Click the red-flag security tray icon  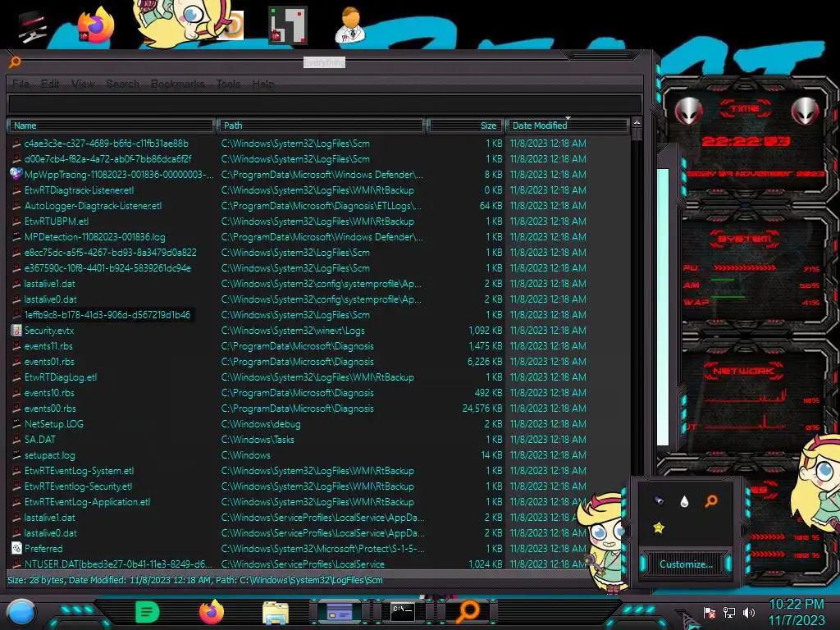click(710, 612)
